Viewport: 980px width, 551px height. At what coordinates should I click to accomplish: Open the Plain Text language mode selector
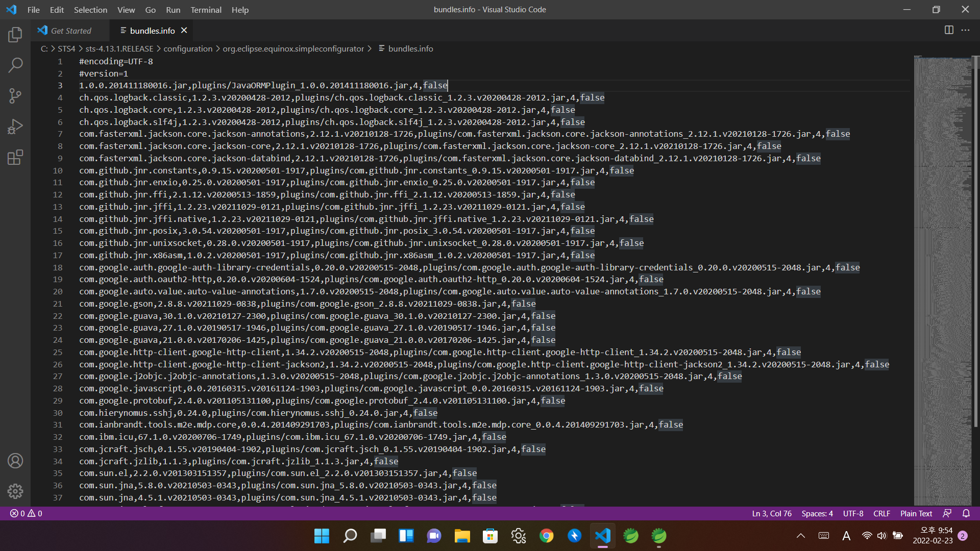pos(916,513)
